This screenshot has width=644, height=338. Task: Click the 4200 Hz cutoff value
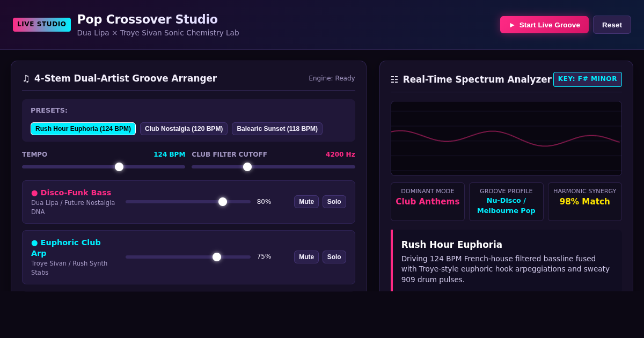[340, 155]
